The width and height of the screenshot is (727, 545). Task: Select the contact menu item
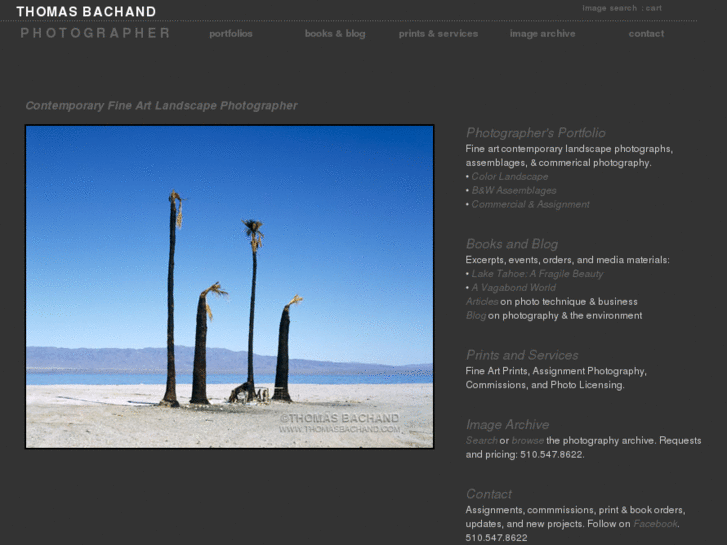(x=646, y=34)
